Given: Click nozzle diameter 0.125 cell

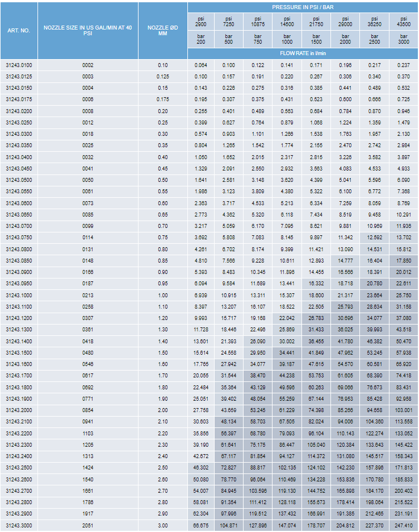Looking at the screenshot, I should click(162, 77).
